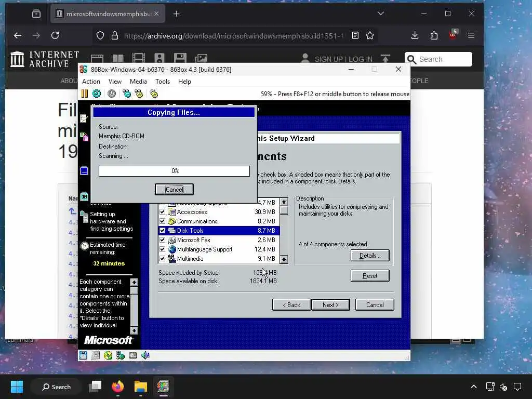Click the empty dotted floppy status icon
532x399 pixels.
[x=96, y=355]
